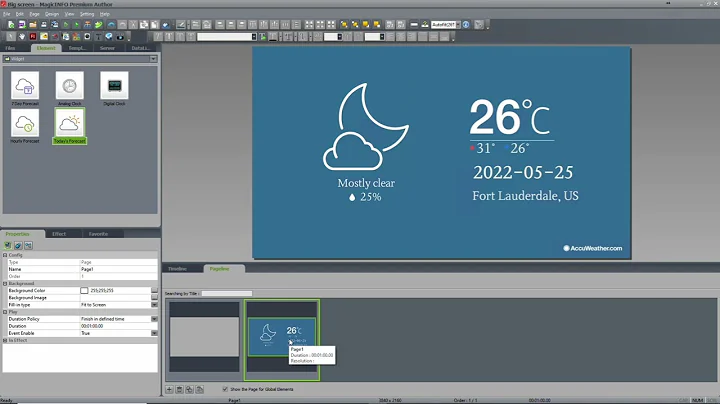
Task: Click the Paste clipboard toolbar icon
Action: point(155,24)
